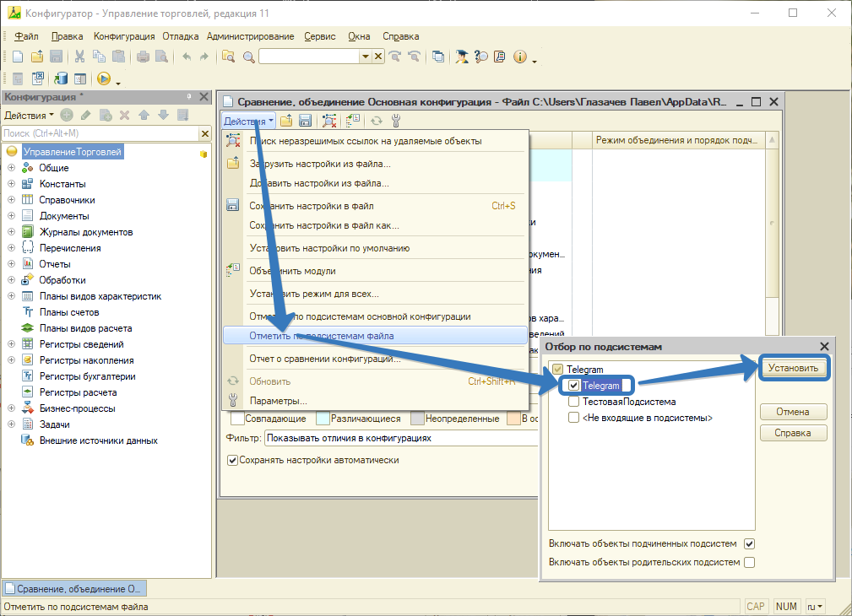Expand the Документы tree node
The height and width of the screenshot is (616, 852).
[12, 216]
